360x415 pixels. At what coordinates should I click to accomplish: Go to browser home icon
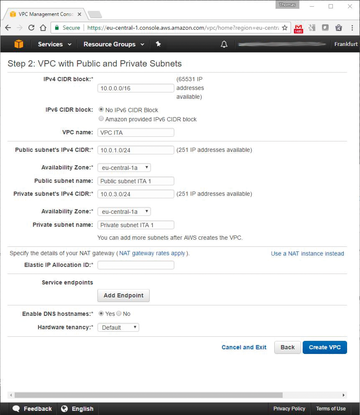pos(43,28)
